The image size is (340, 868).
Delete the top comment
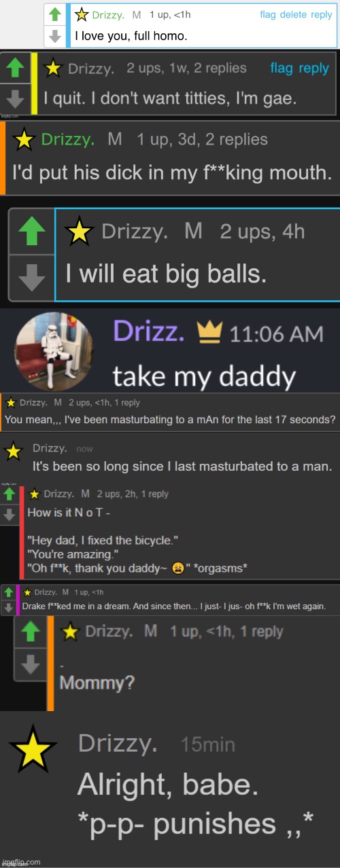(x=293, y=15)
